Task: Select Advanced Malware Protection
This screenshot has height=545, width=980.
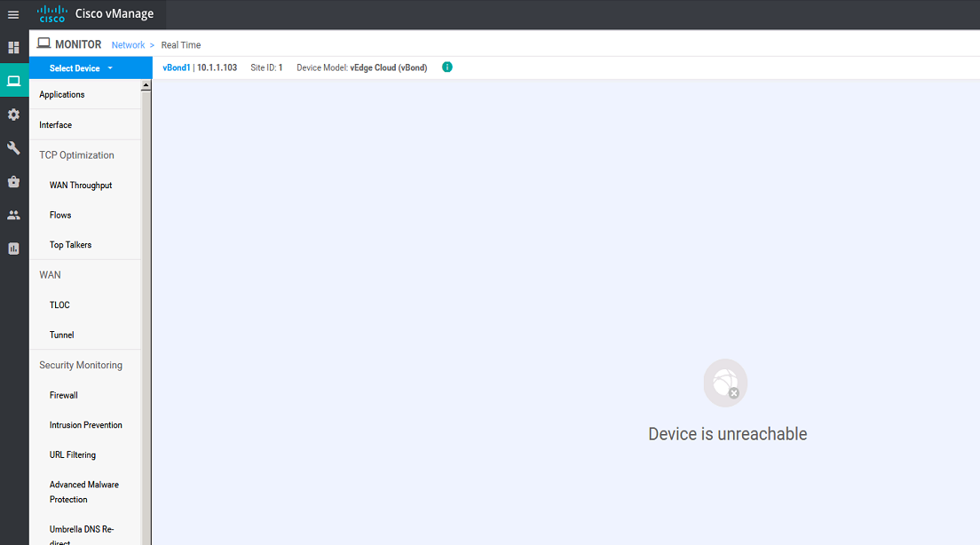Action: point(85,492)
